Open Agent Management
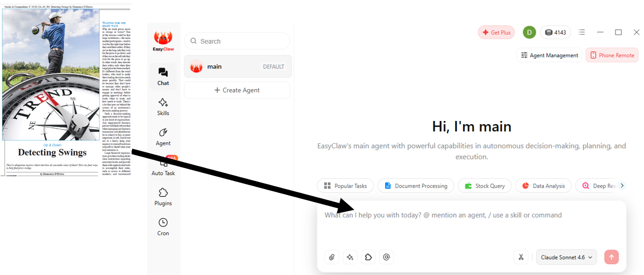The image size is (644, 275). tap(549, 55)
